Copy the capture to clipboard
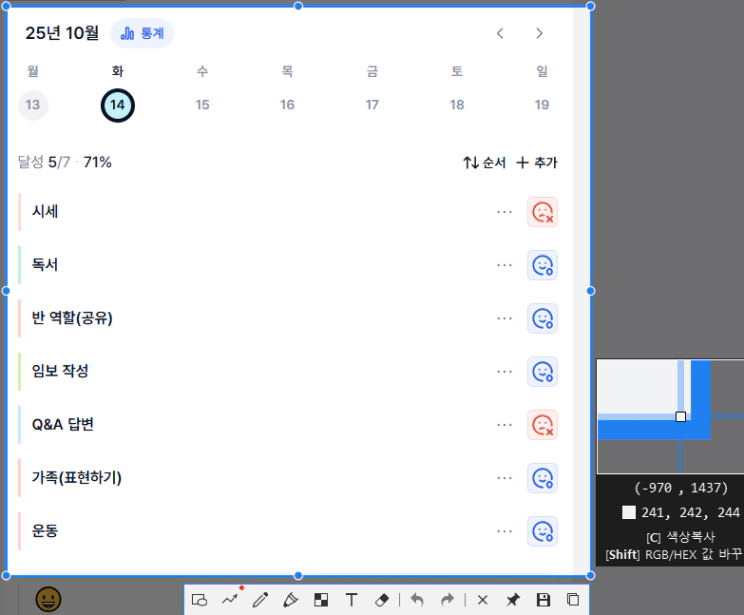 click(x=573, y=600)
